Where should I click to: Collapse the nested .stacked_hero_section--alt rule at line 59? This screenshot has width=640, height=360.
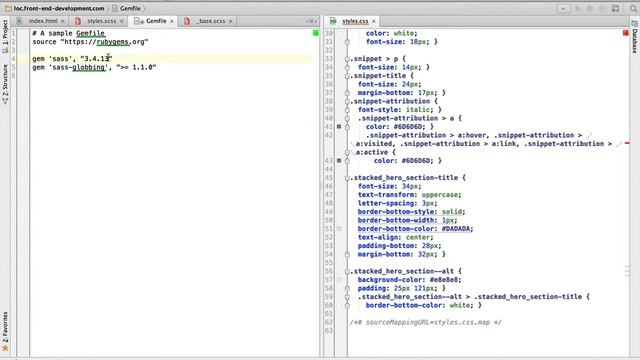coord(347,297)
